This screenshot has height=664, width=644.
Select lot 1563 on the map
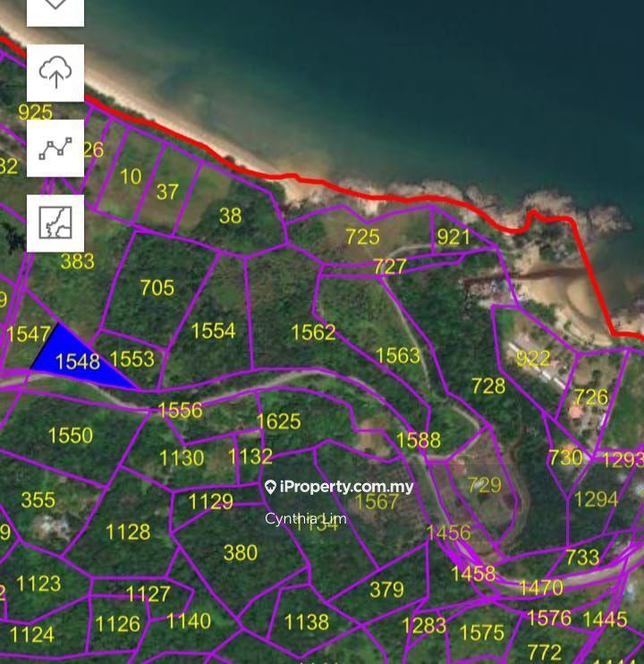coord(397,355)
